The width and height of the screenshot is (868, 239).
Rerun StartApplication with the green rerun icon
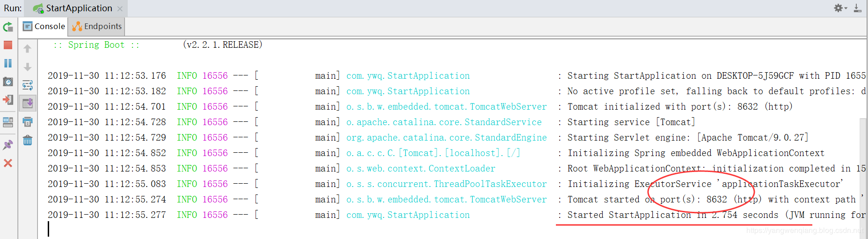(x=8, y=27)
